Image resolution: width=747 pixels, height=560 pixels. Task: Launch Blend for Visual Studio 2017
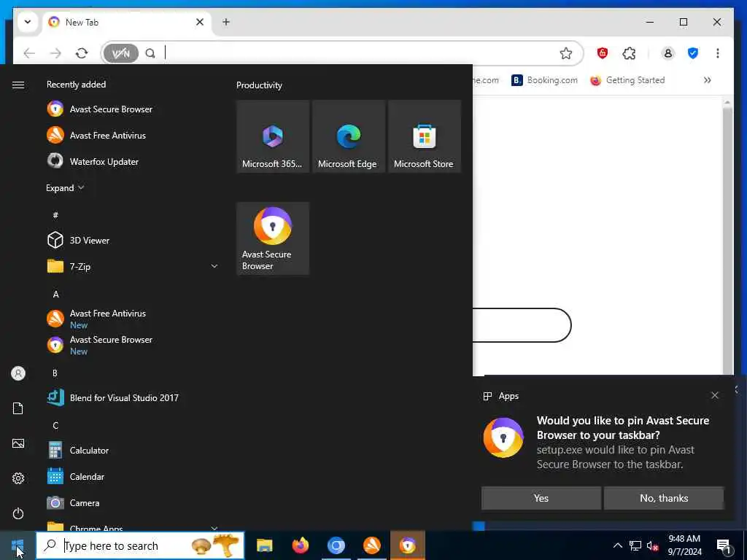click(x=133, y=397)
